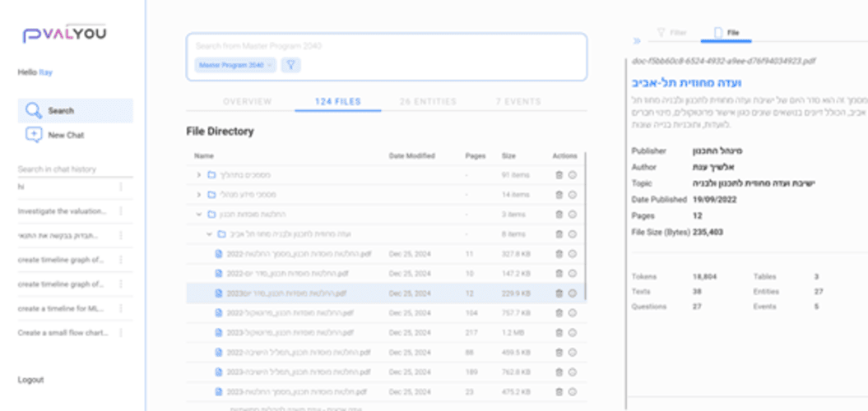This screenshot has width=868, height=411.
Task: Click the three-dot menu beside 'Investigate the valuation'
Action: click(x=121, y=211)
